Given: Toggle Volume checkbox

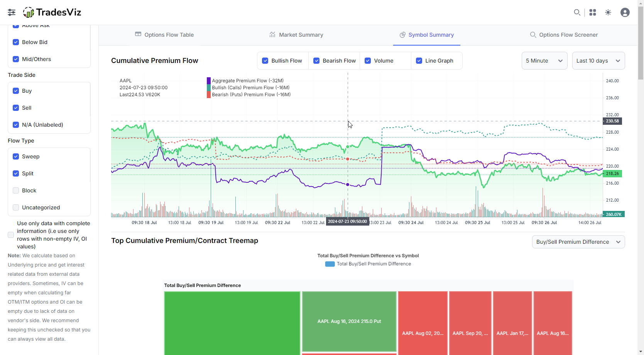Looking at the screenshot, I should 368,61.
